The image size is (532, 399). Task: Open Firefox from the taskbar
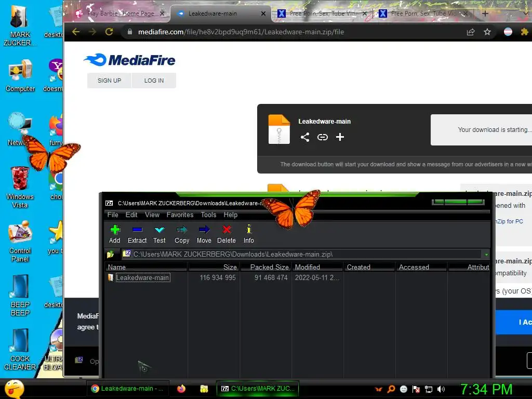pos(181,389)
